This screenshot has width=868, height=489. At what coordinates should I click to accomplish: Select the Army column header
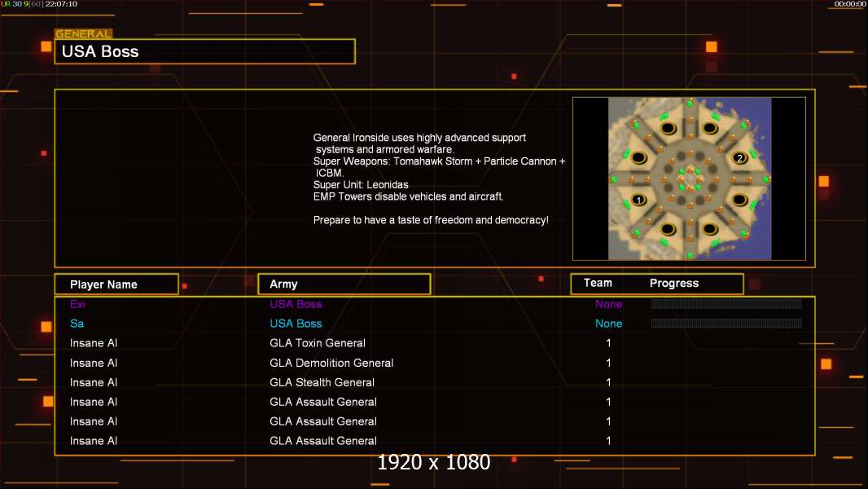(x=344, y=284)
